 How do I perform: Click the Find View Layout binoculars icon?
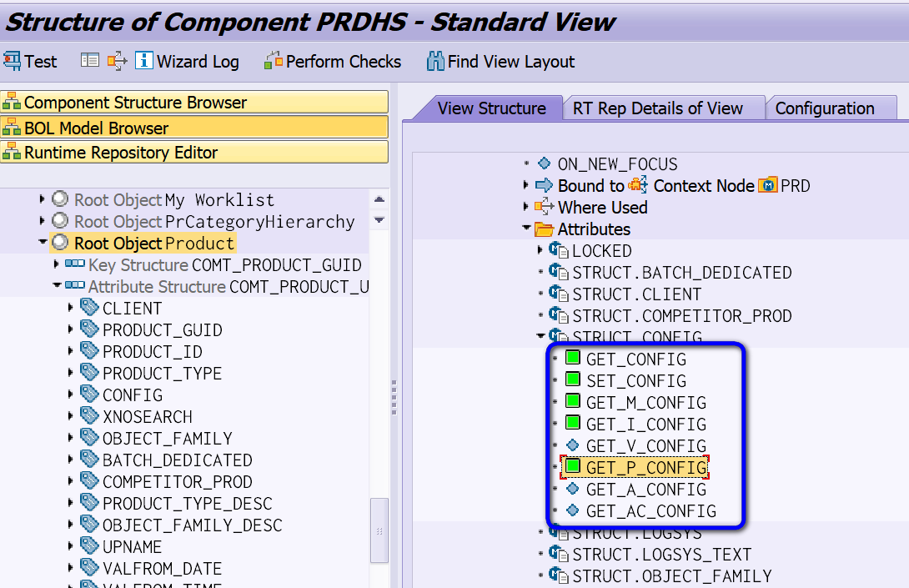pyautogui.click(x=435, y=61)
